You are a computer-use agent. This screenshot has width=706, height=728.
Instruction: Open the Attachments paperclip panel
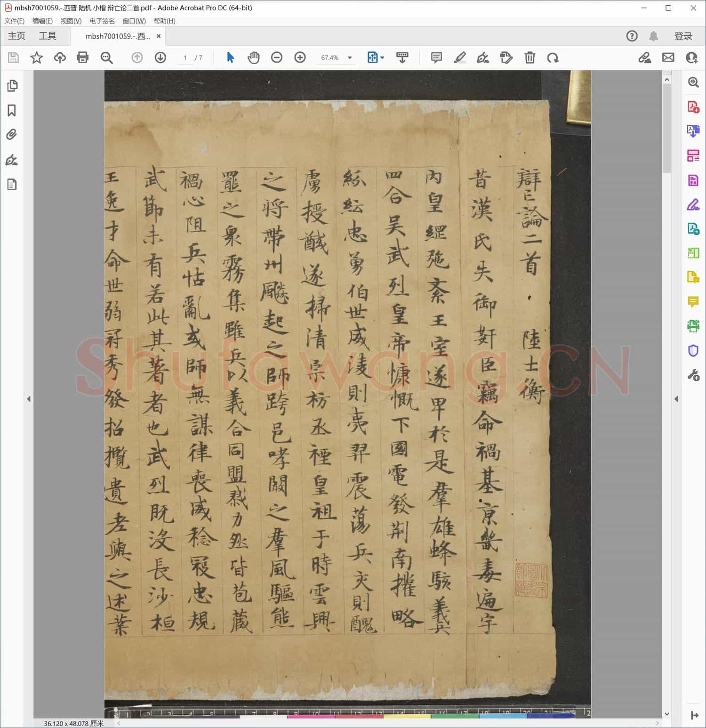(x=12, y=135)
